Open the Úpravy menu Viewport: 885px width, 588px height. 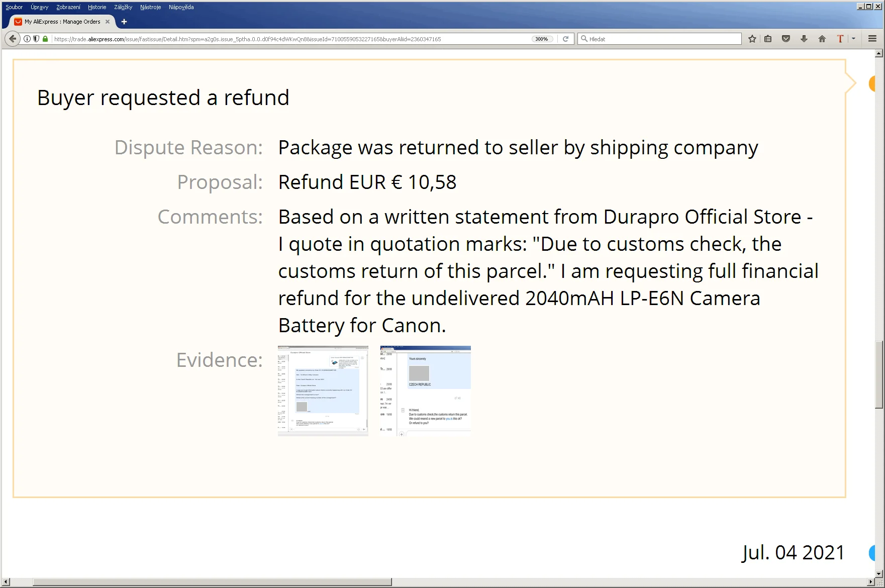(39, 7)
